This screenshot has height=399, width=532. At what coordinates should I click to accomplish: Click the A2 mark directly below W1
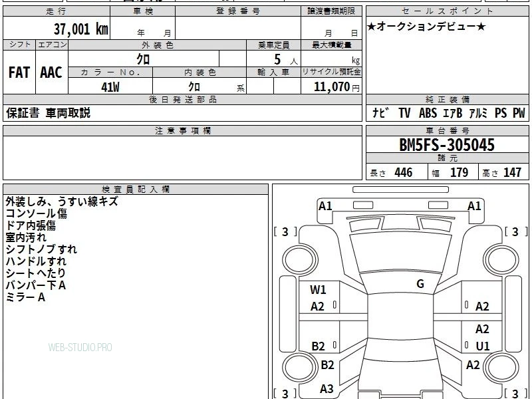click(x=318, y=307)
